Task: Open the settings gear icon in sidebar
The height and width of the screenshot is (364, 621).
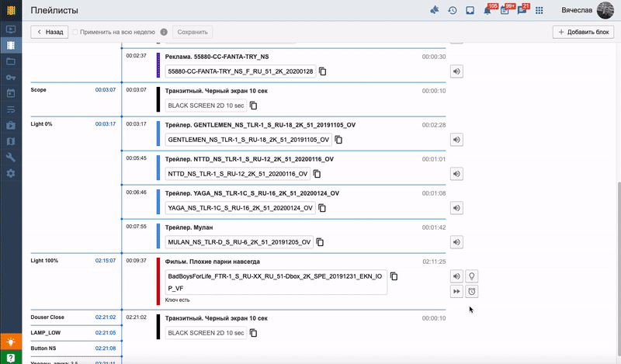Action: point(11,174)
